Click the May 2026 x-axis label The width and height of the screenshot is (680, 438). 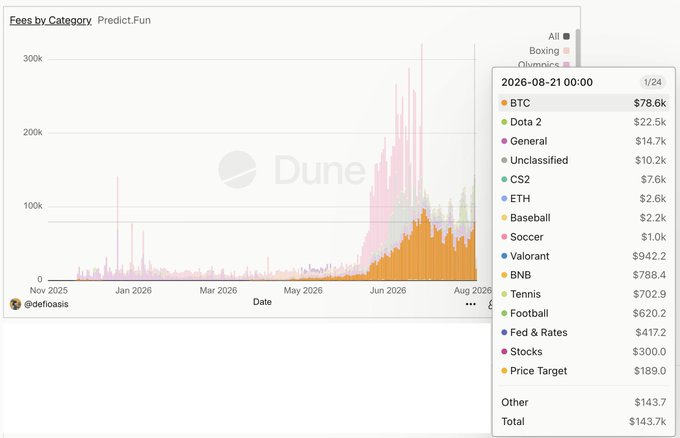[x=303, y=291]
